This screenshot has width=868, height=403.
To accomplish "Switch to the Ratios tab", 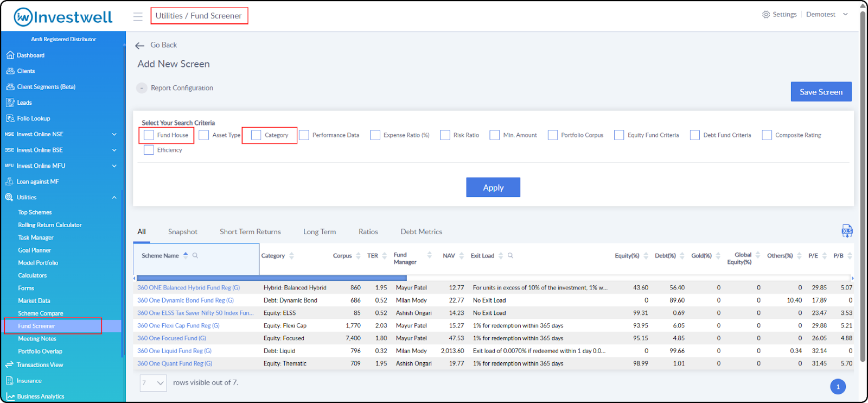I will click(x=368, y=232).
